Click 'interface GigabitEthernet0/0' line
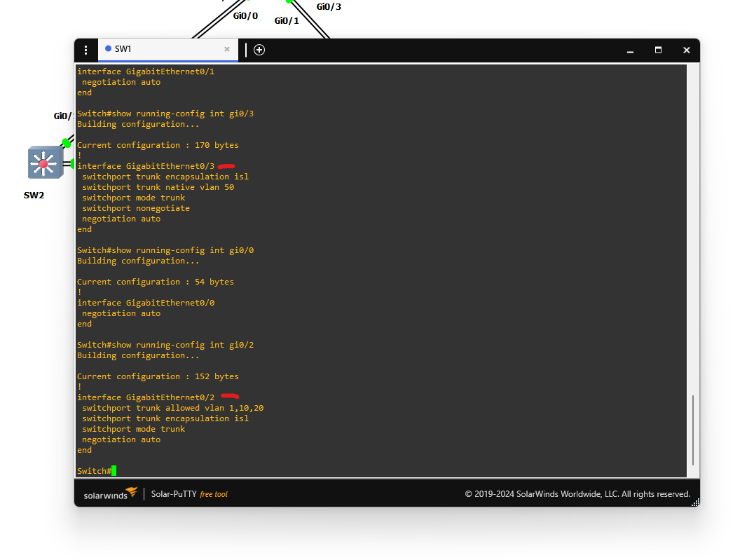Viewport: 754px width, 560px height. click(146, 303)
